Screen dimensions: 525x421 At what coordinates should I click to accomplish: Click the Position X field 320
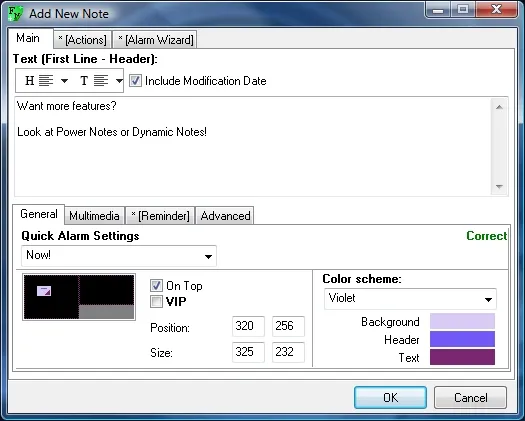click(x=248, y=326)
